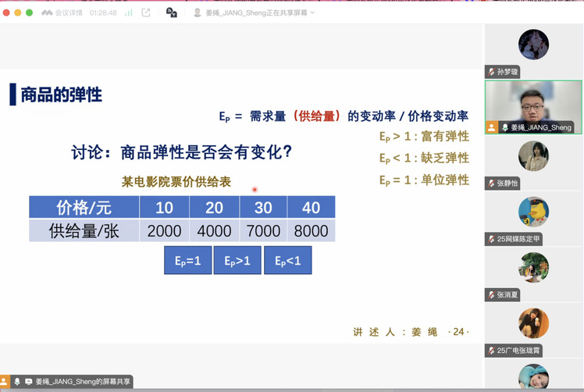Click 25广电张珑霄's muted microphone icon
The height and width of the screenshot is (392, 584).
491,351
